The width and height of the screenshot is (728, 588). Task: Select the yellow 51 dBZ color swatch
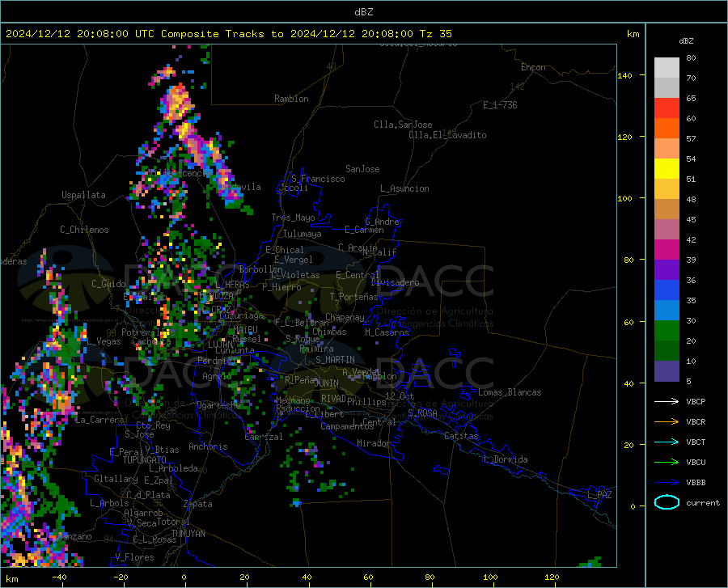pos(667,169)
